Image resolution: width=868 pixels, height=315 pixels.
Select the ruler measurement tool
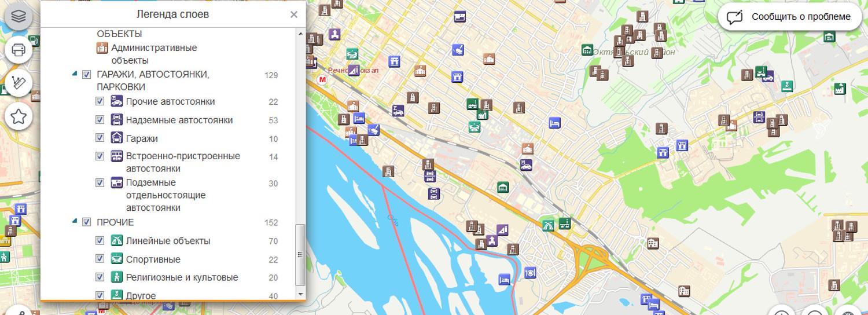pyautogui.click(x=19, y=83)
